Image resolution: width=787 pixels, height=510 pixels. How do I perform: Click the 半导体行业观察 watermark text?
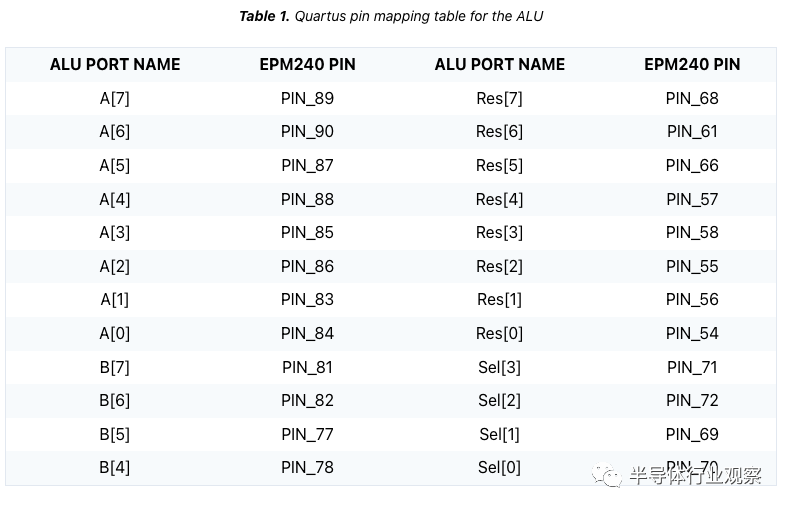pos(695,476)
